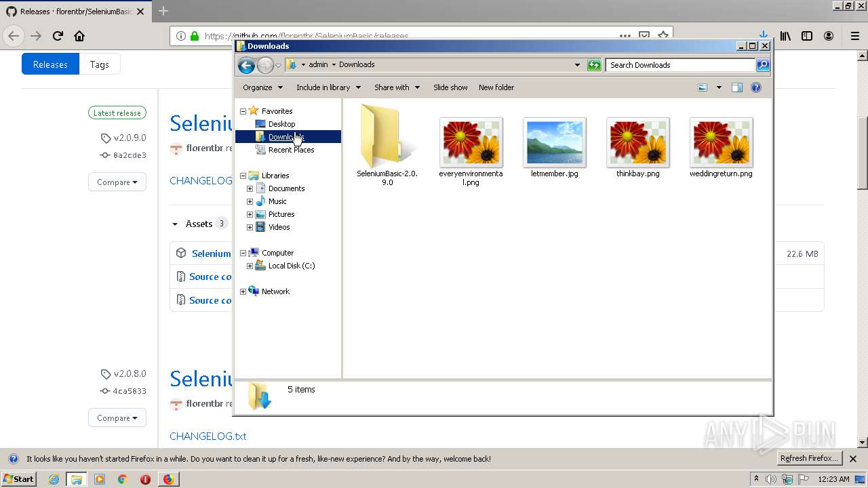Expand Local Disk (C:) node

[250, 266]
